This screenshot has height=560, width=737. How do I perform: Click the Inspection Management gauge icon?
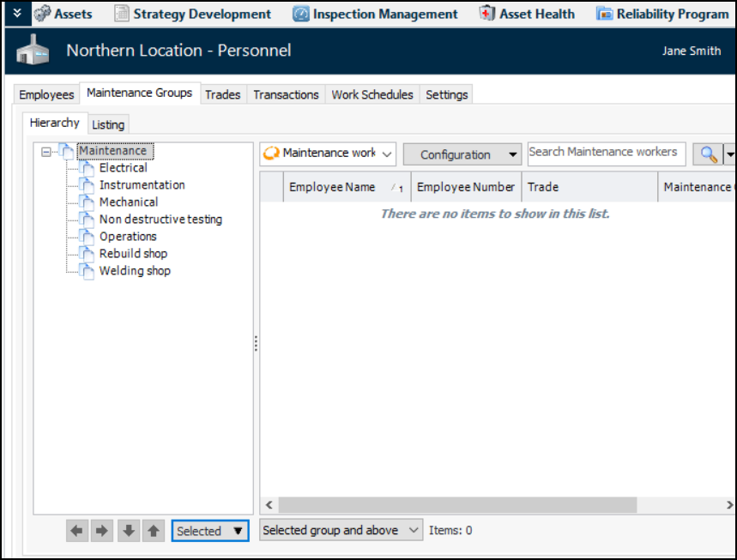(x=301, y=14)
